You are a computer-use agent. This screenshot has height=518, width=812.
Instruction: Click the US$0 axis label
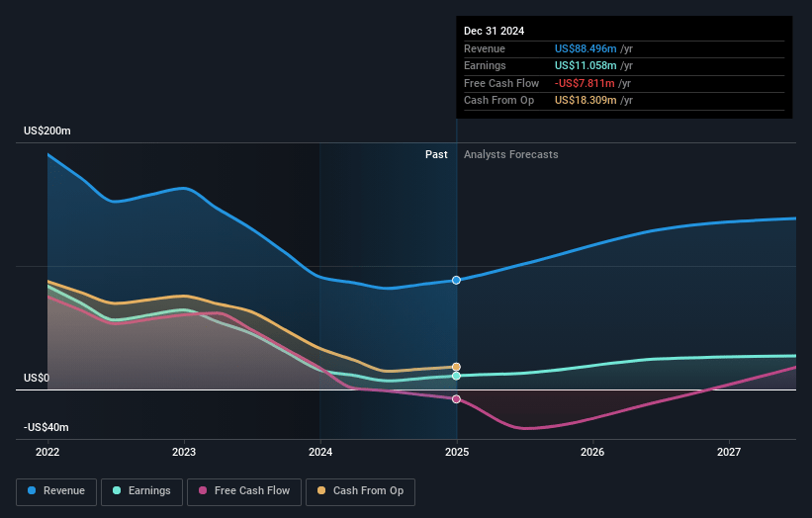(37, 379)
